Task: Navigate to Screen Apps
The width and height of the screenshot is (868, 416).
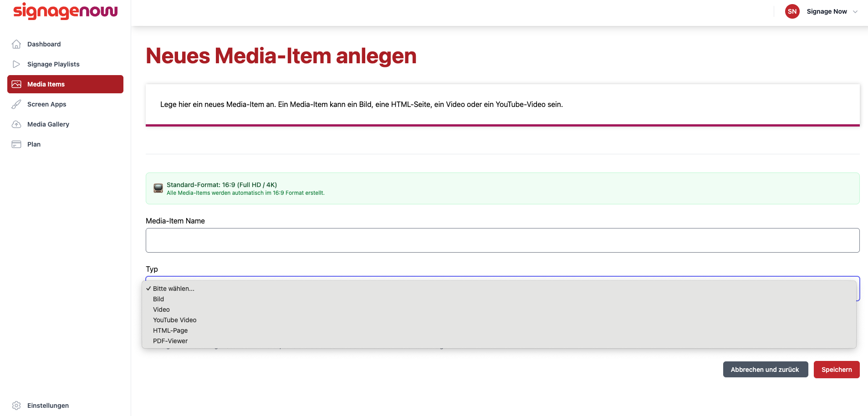Action: coord(65,104)
